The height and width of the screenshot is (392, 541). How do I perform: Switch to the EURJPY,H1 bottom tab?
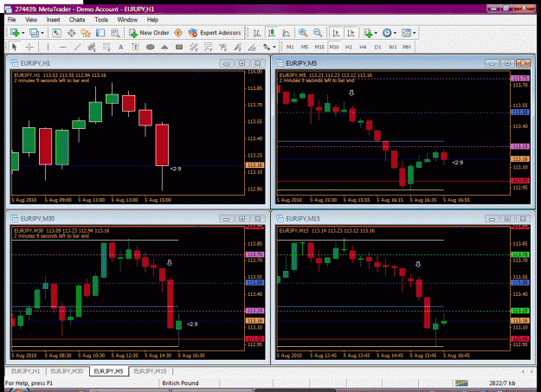tap(26, 371)
